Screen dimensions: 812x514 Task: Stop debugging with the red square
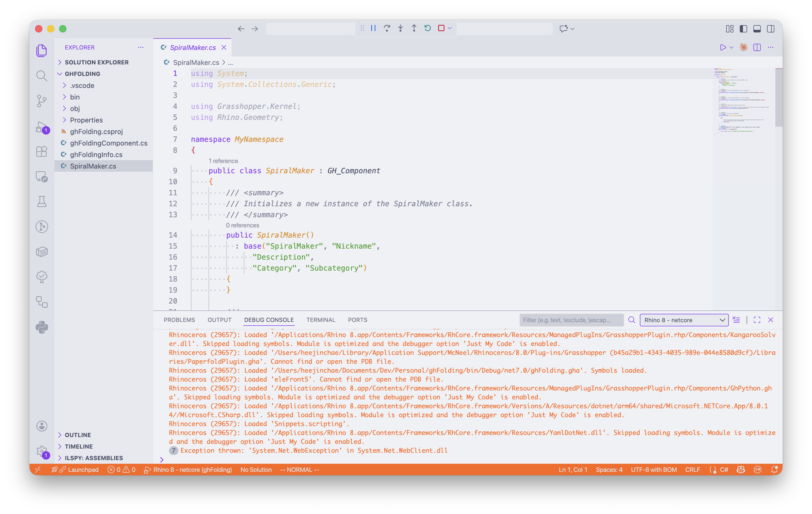[441, 28]
